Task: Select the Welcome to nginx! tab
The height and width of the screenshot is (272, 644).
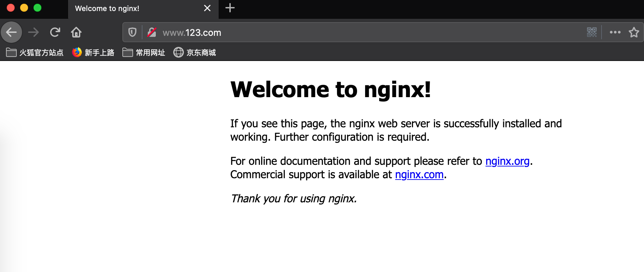Action: coord(143,9)
